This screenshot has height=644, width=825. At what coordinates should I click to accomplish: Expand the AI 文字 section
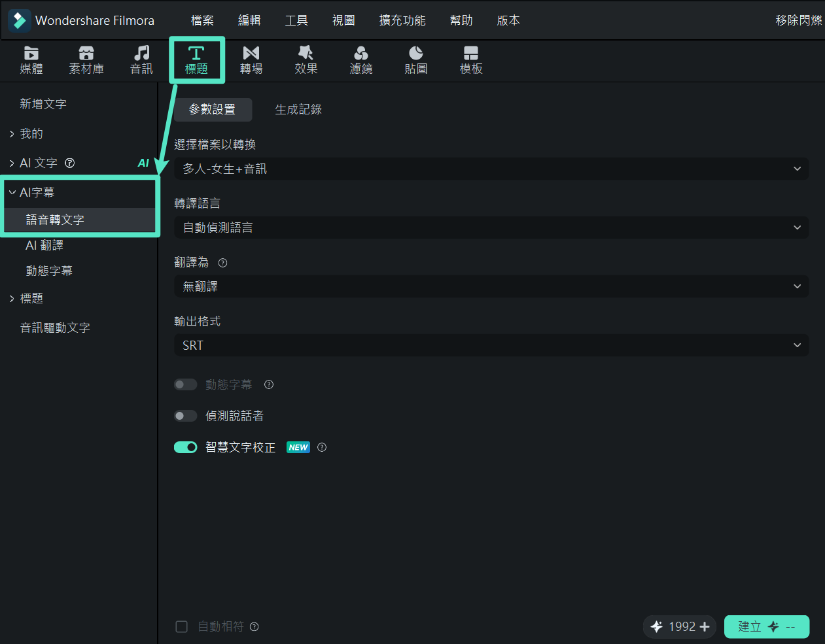(12, 163)
